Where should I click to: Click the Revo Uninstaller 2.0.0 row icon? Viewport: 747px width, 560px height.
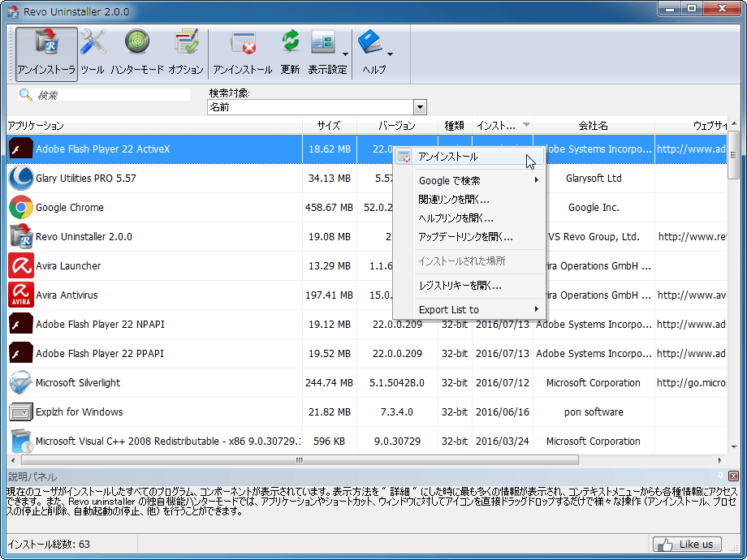coord(21,237)
